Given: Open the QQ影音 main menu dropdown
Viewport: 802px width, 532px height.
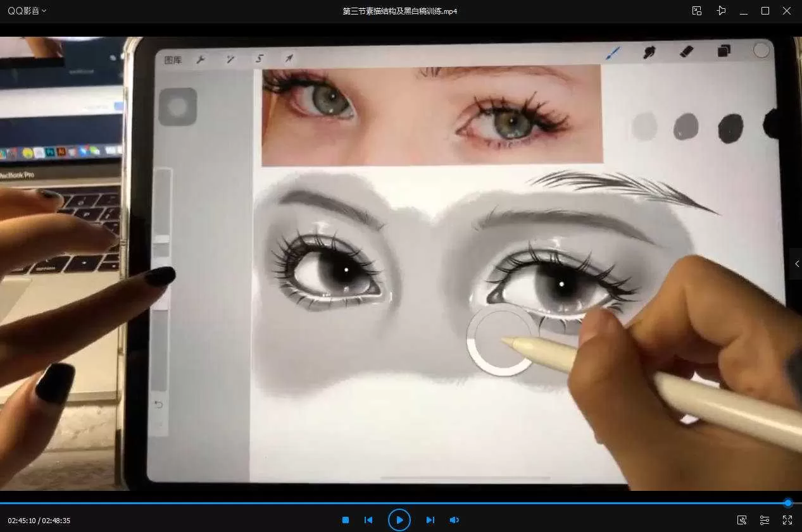Looking at the screenshot, I should tap(27, 11).
